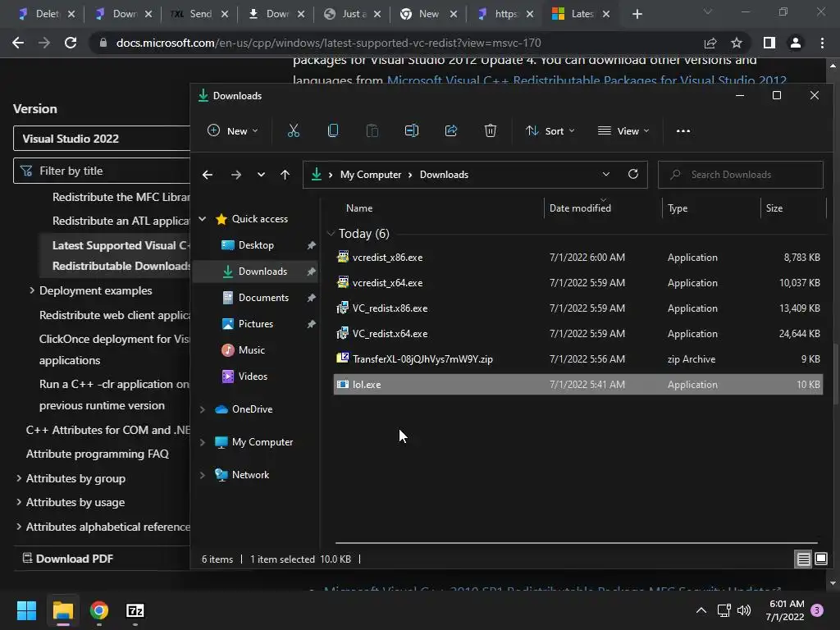The height and width of the screenshot is (630, 840).
Task: Select Pictures in navigation pane
Action: point(255,323)
